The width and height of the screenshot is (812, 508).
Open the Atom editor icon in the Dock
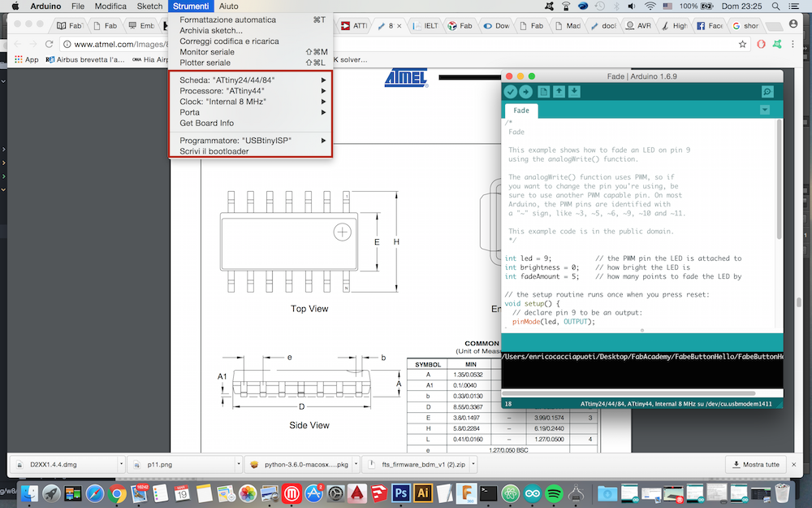pyautogui.click(x=510, y=493)
